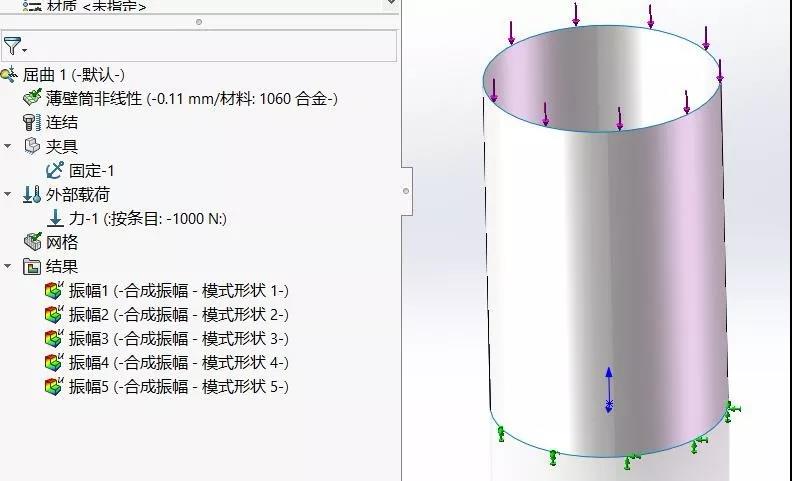The width and height of the screenshot is (792, 481).
Task: Select the 网格 mesh icon
Action: (32, 242)
